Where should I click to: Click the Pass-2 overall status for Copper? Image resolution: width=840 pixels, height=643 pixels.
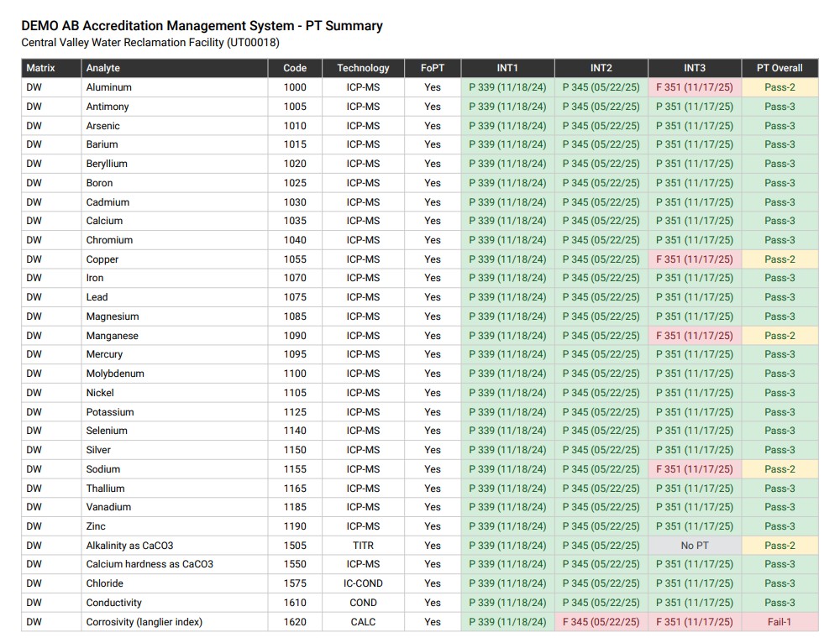779,259
